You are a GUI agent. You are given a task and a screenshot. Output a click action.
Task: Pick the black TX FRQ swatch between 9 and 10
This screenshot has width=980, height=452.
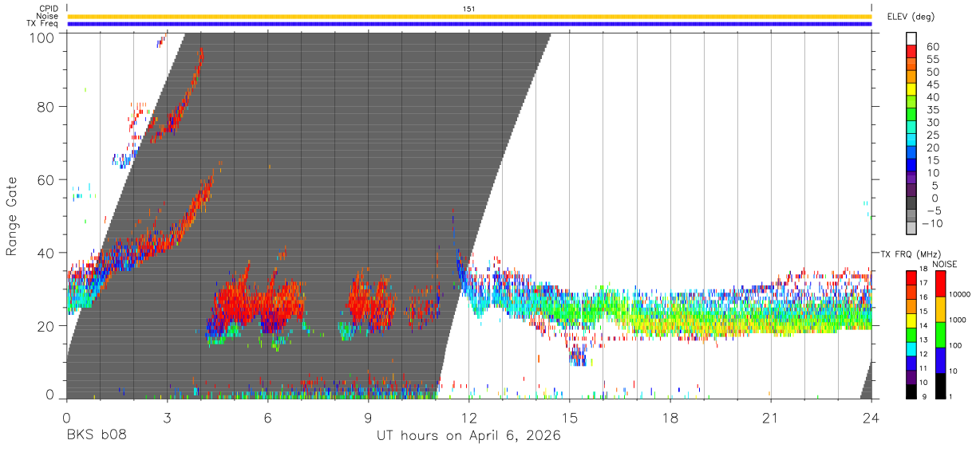911,391
